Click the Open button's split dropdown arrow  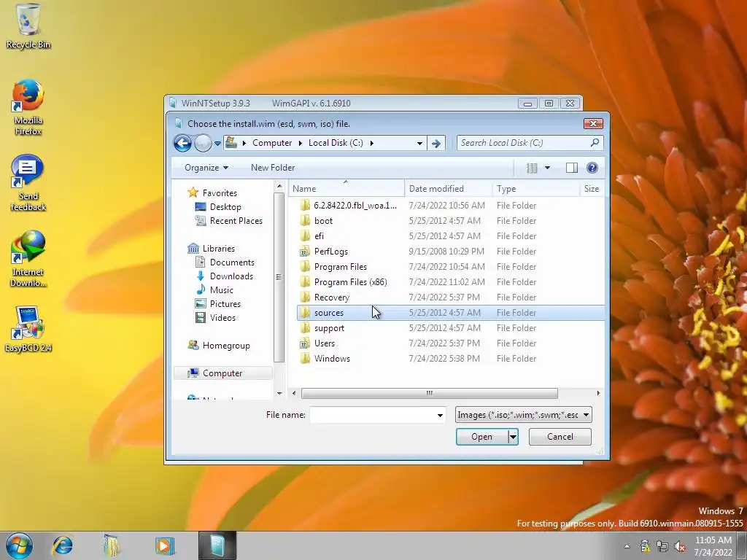(513, 437)
